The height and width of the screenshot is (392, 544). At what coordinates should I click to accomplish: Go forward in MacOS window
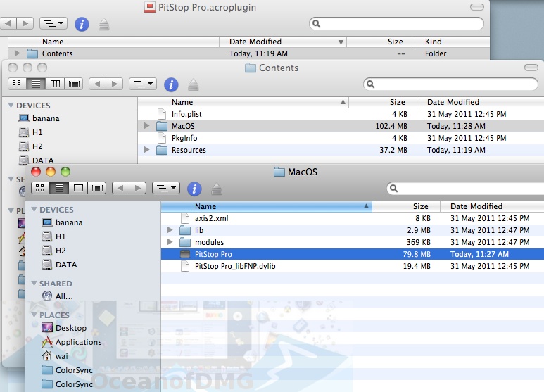coord(137,188)
